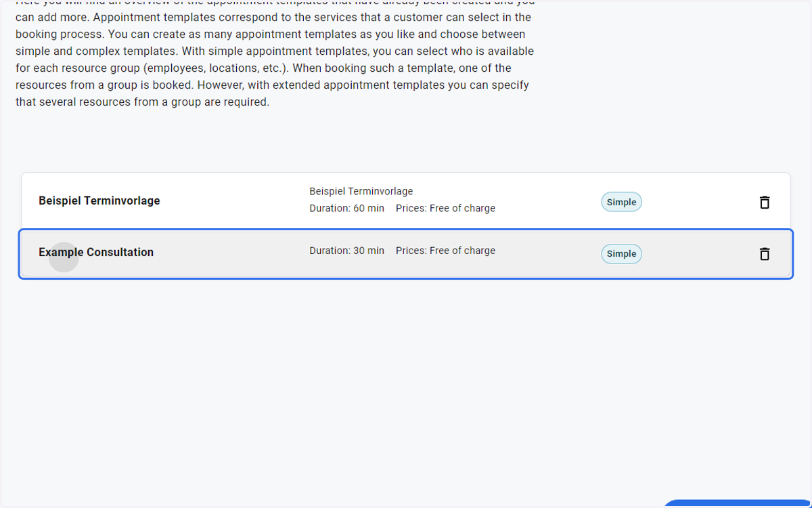Delete the Beispiel Terminvorlage template
The height and width of the screenshot is (508, 812).
point(765,202)
